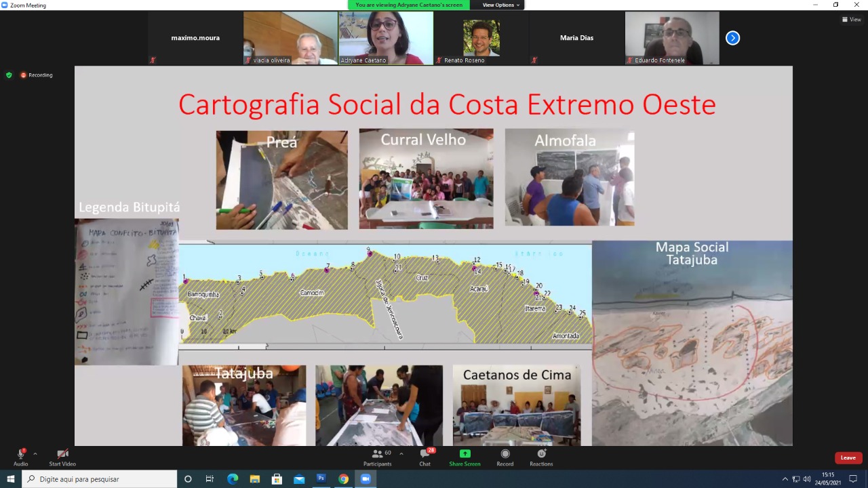
Task: Toggle microphone with the Audio button
Action: tap(21, 457)
